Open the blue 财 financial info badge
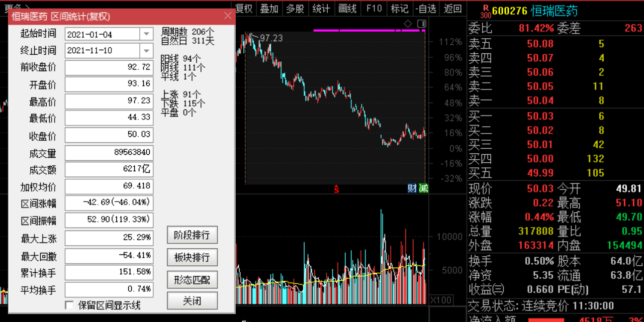644x322 pixels. [412, 188]
